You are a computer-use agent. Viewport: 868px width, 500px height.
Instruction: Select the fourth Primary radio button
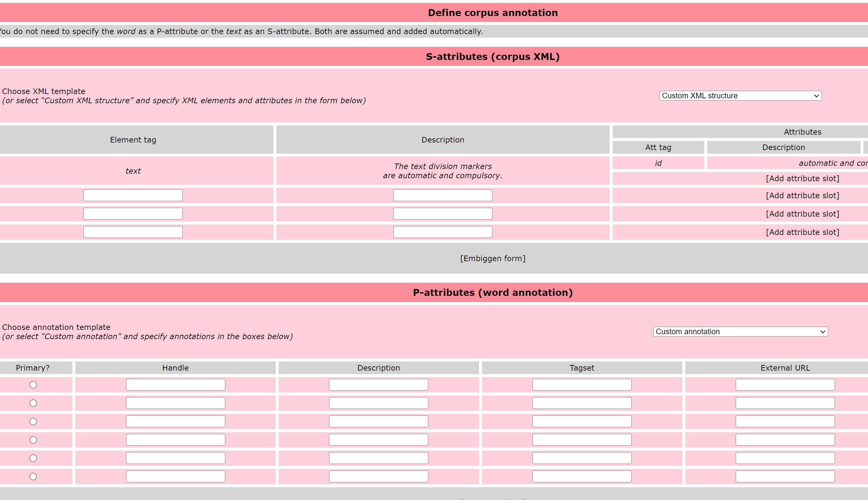[33, 440]
